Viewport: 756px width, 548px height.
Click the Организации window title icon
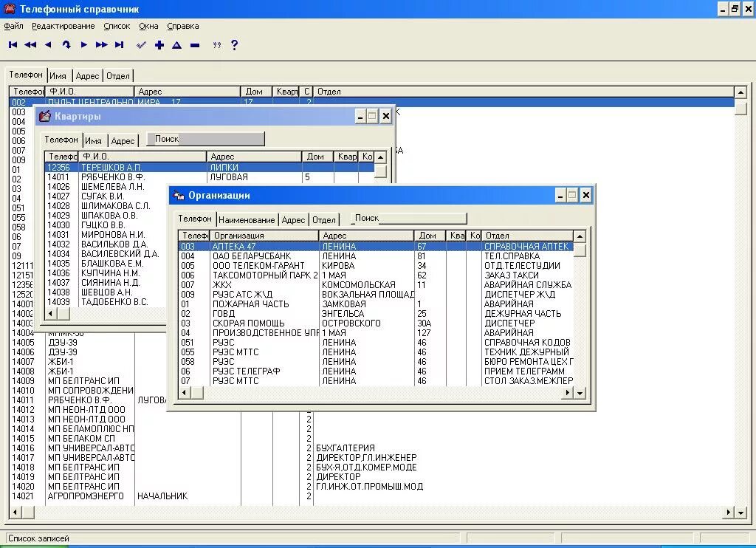coord(179,196)
